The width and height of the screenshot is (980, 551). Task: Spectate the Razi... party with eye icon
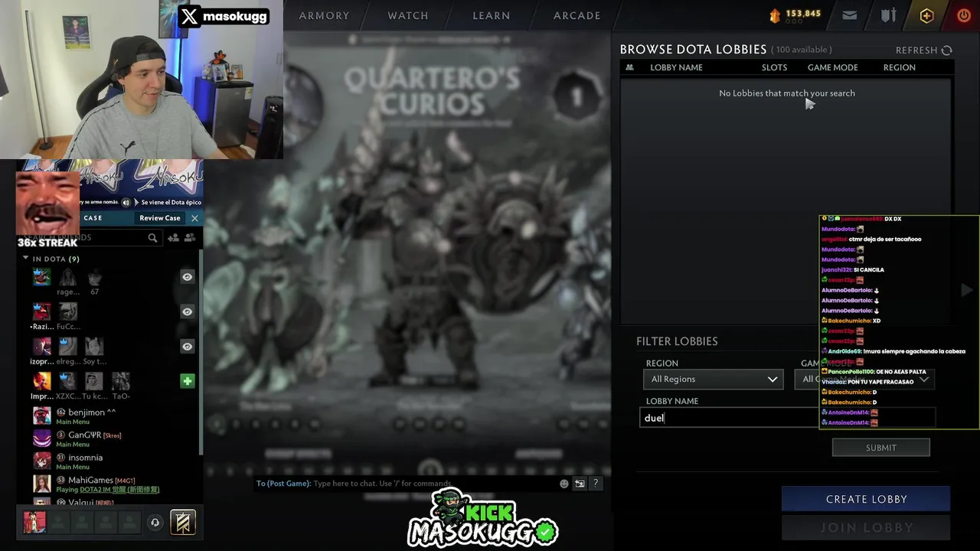click(x=187, y=311)
